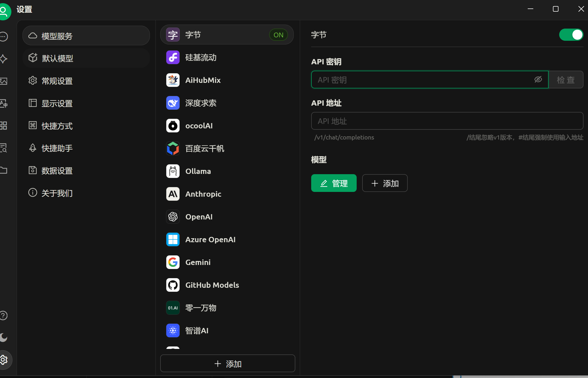Click the API 密钥 input field
Screen dimensions: 588x378
(x=430, y=79)
